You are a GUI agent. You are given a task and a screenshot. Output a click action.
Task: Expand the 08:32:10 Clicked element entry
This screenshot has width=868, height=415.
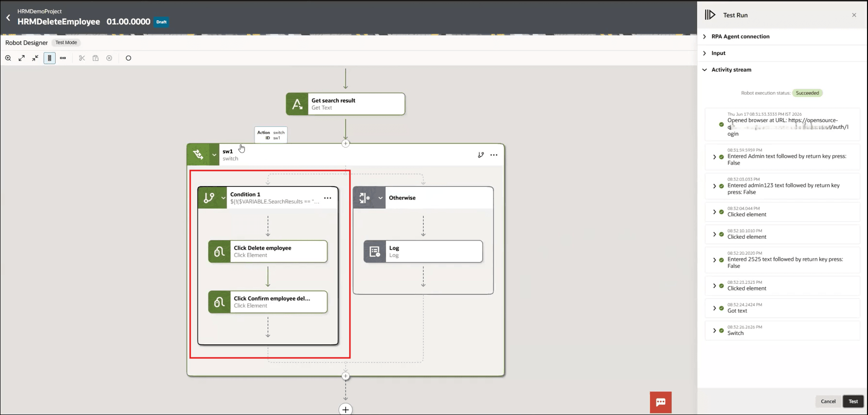pos(715,234)
